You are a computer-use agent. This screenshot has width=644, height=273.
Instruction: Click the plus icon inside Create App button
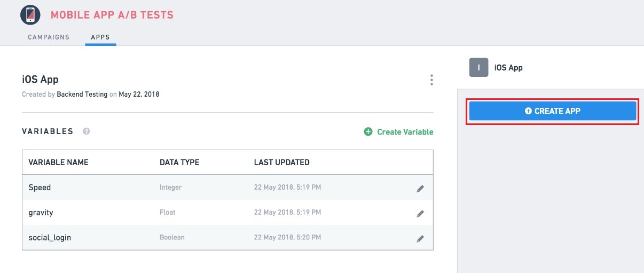coord(528,111)
